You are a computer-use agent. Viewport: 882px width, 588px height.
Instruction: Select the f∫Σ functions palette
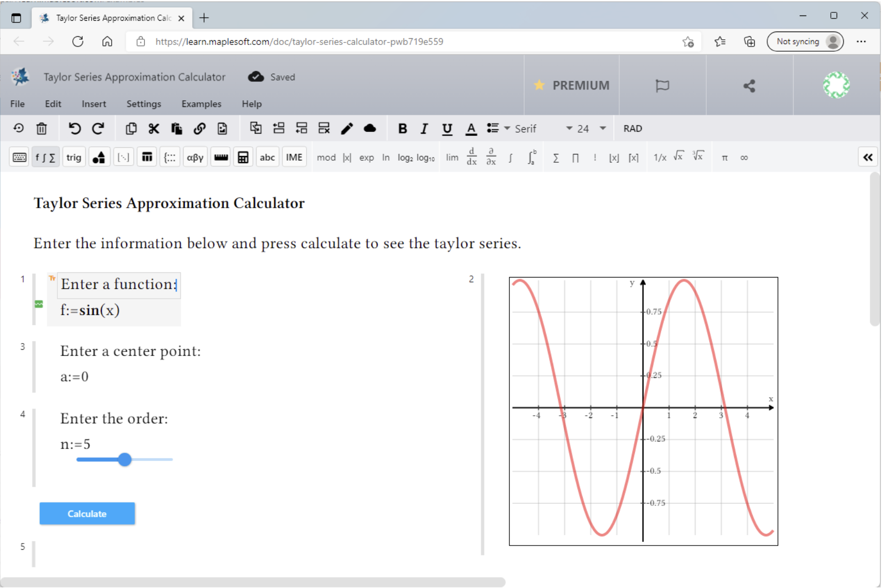45,158
